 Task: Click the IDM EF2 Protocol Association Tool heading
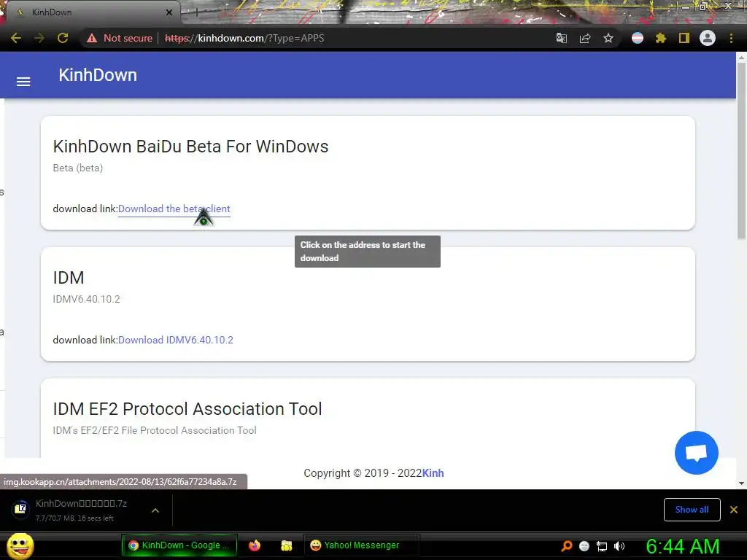click(x=187, y=408)
